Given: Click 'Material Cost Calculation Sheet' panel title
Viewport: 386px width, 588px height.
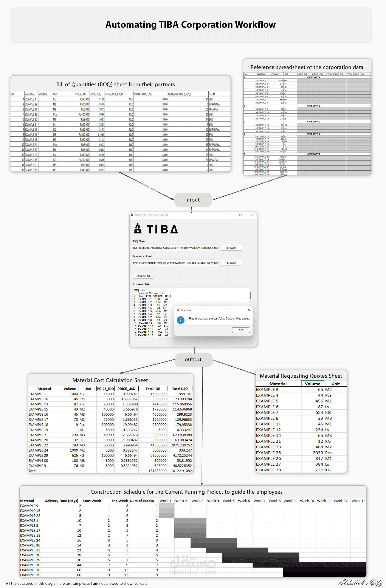Looking at the screenshot, I should tap(110, 380).
